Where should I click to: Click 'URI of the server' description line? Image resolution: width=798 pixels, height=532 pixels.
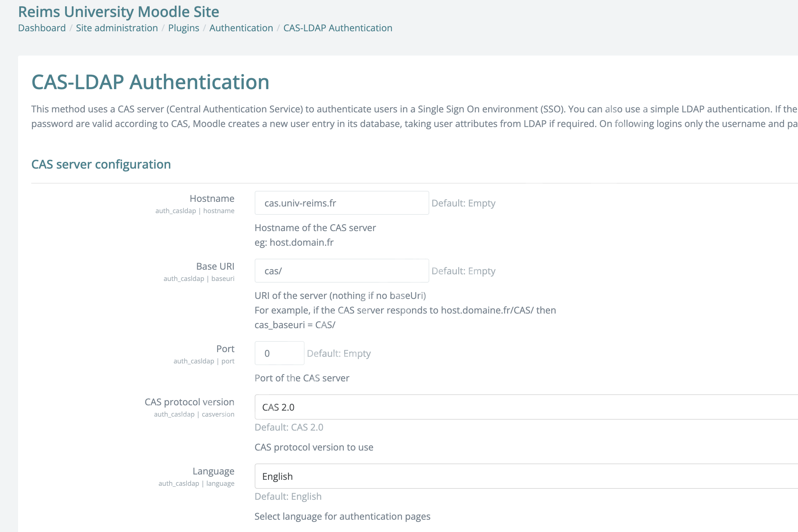point(340,296)
